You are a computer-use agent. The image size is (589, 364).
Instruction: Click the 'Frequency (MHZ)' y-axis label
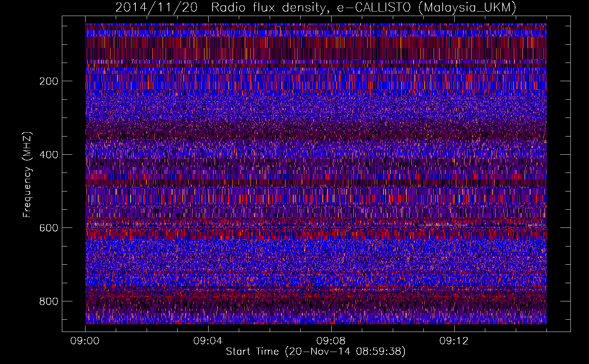(27, 175)
